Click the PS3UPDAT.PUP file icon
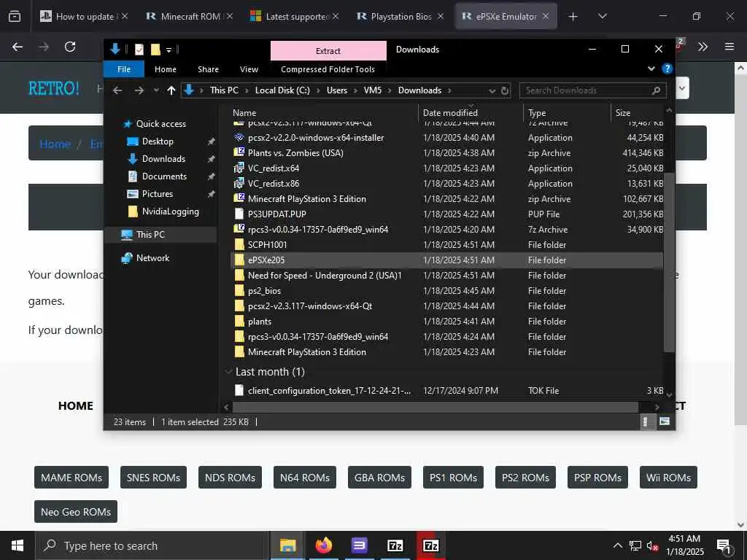Screen dimensions: 747x560 coord(239,214)
